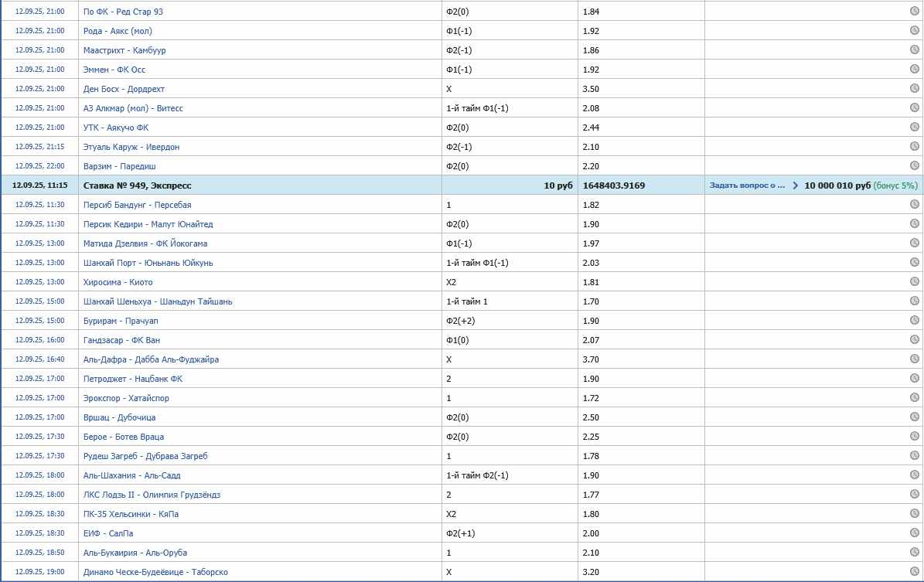Click the clock icon for Динамо Ческе-Будеёвице - Таборско
Image resolution: width=924 pixels, height=582 pixels.
pos(914,572)
